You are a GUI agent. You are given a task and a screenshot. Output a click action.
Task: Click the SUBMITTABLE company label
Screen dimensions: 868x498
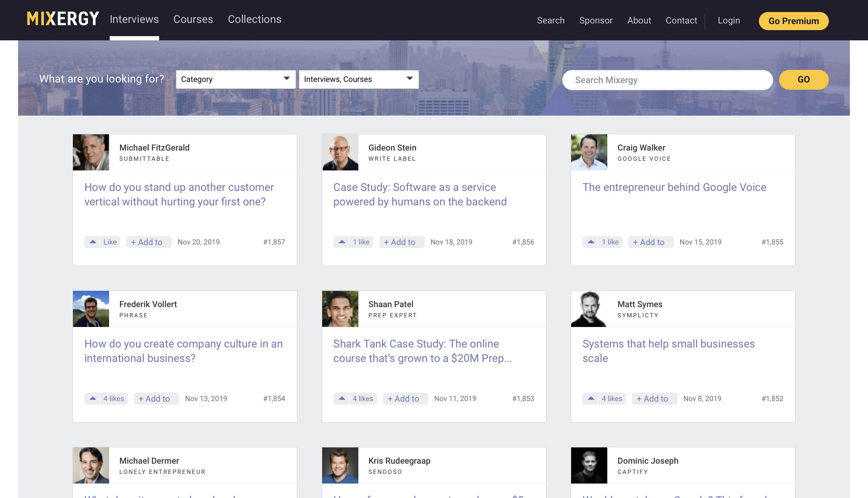[x=144, y=159]
